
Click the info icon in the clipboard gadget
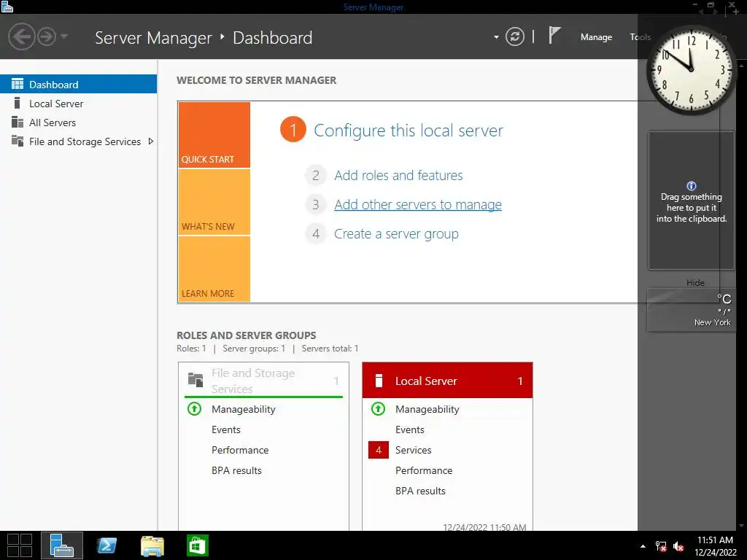pyautogui.click(x=692, y=186)
